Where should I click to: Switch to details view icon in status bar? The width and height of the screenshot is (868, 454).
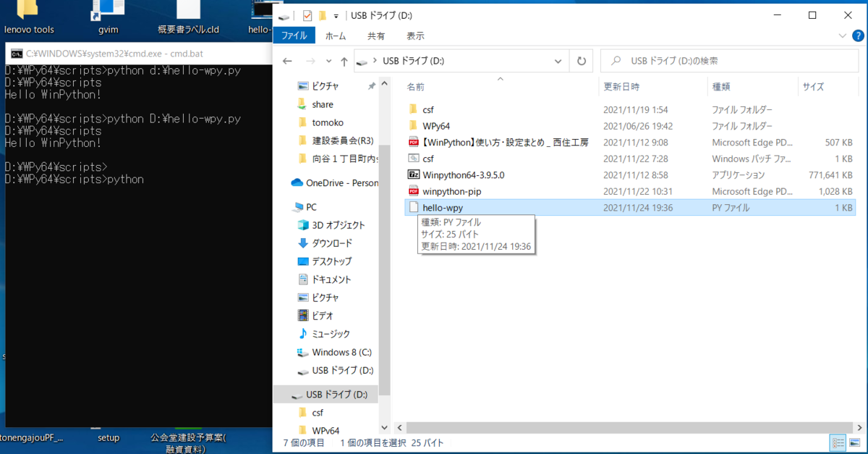point(838,442)
